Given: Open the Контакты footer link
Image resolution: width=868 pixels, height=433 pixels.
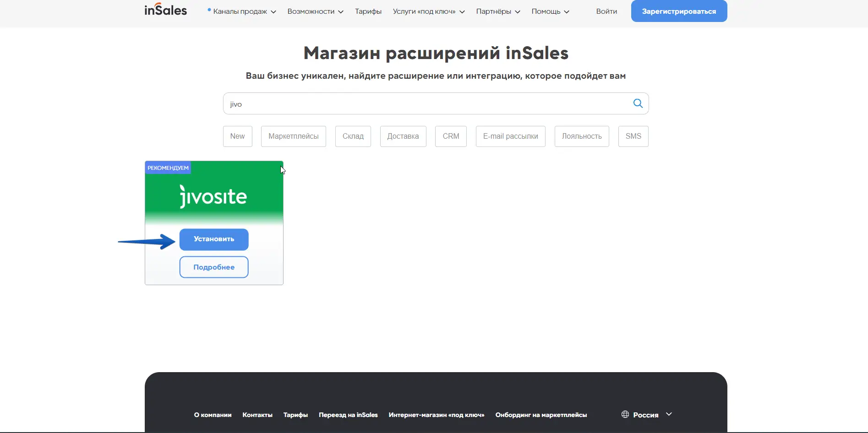Looking at the screenshot, I should pos(257,415).
